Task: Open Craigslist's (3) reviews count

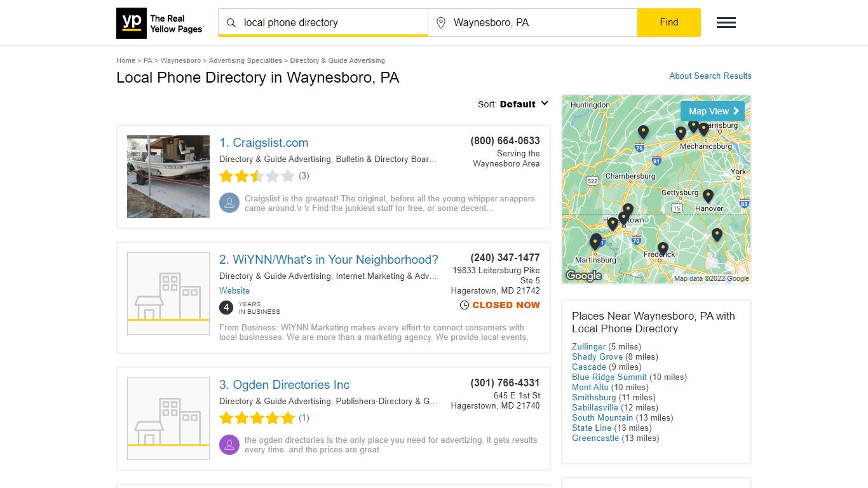Action: tap(304, 176)
